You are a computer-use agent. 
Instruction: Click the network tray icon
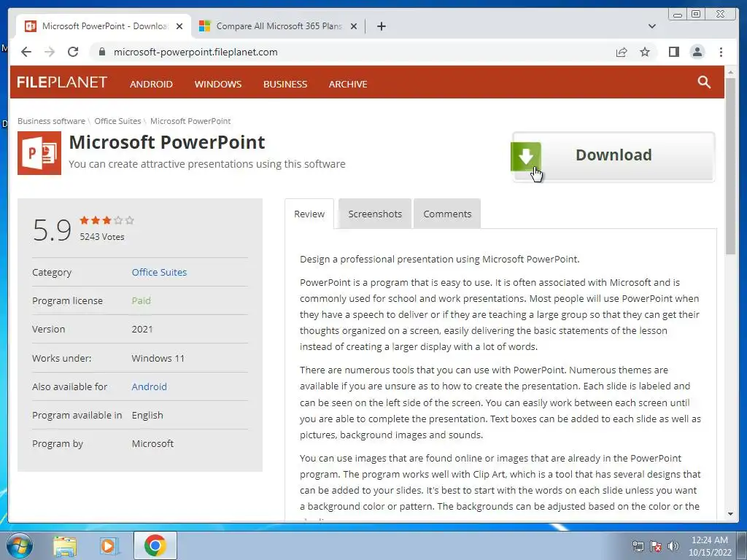[x=638, y=546]
